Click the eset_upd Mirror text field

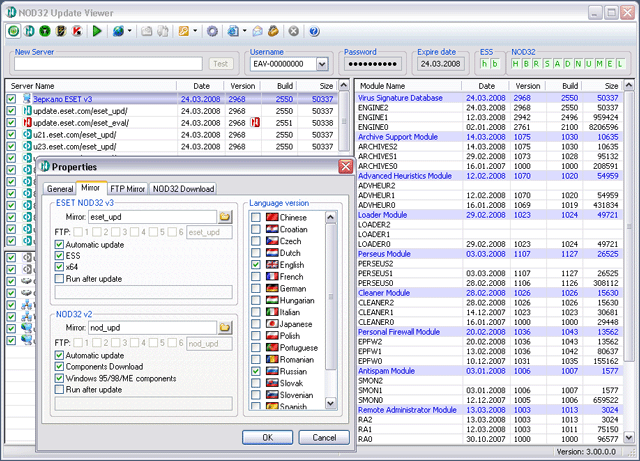[153, 217]
